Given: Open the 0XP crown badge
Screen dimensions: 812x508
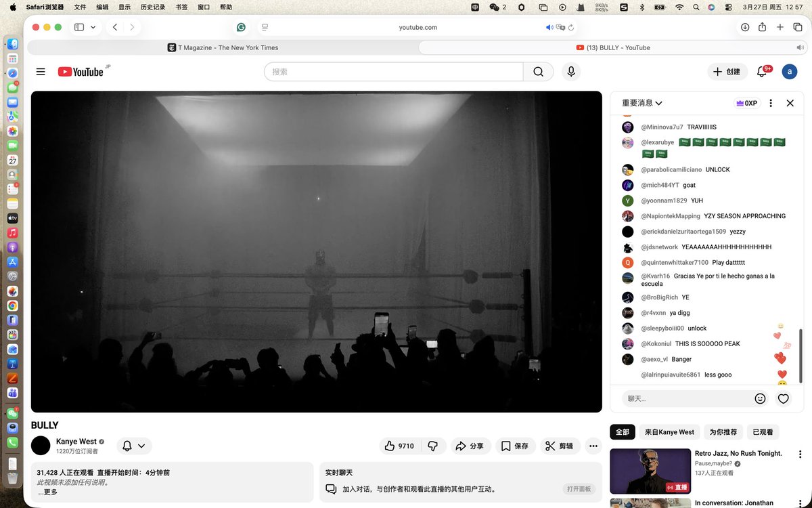Looking at the screenshot, I should pos(746,103).
